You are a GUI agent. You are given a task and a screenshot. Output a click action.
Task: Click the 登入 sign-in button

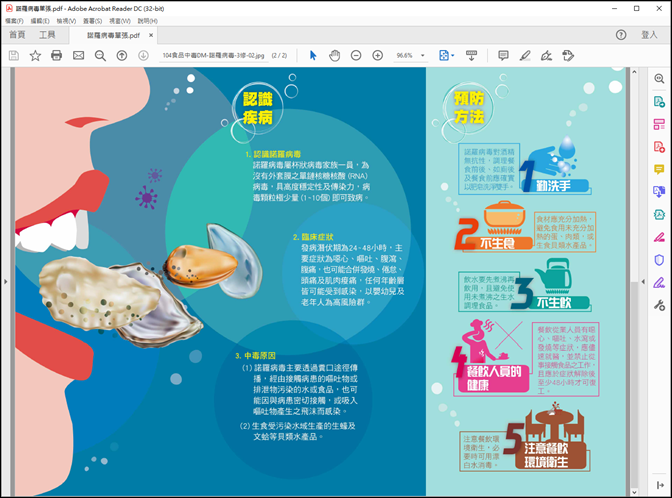649,35
